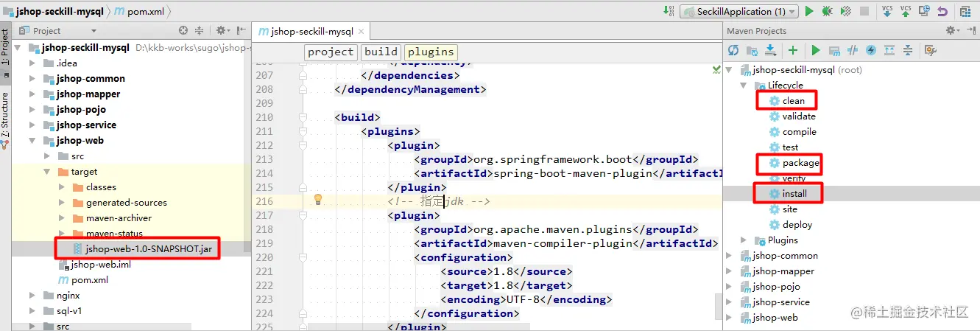Expand the Plugins node in Maven Projects
980x331 pixels.
tap(743, 240)
